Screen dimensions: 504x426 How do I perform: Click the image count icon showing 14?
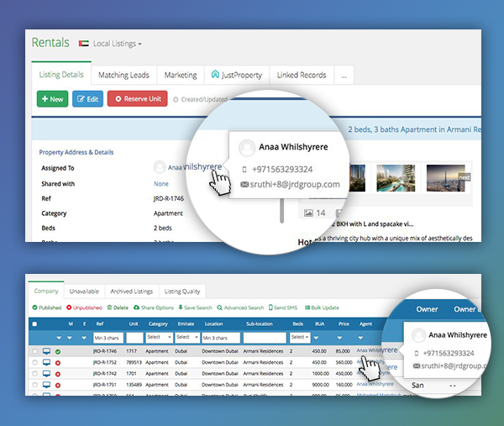click(x=308, y=213)
